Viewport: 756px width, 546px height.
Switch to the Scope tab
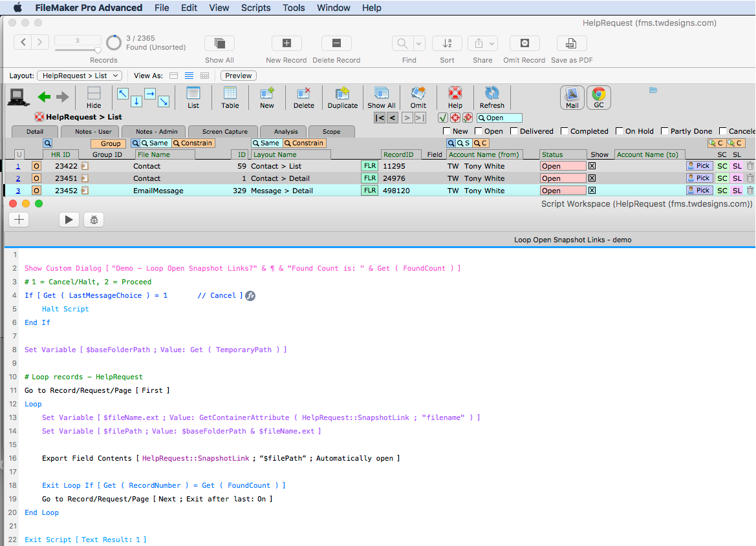coord(331,132)
